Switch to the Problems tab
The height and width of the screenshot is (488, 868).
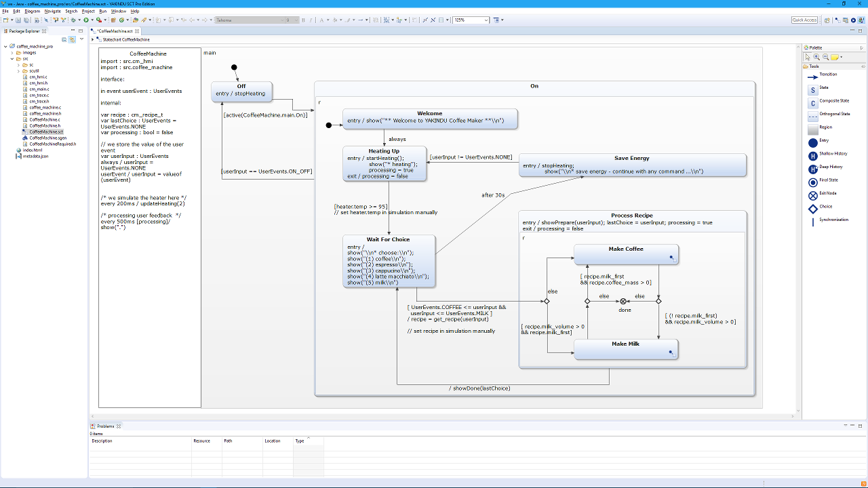pyautogui.click(x=105, y=426)
